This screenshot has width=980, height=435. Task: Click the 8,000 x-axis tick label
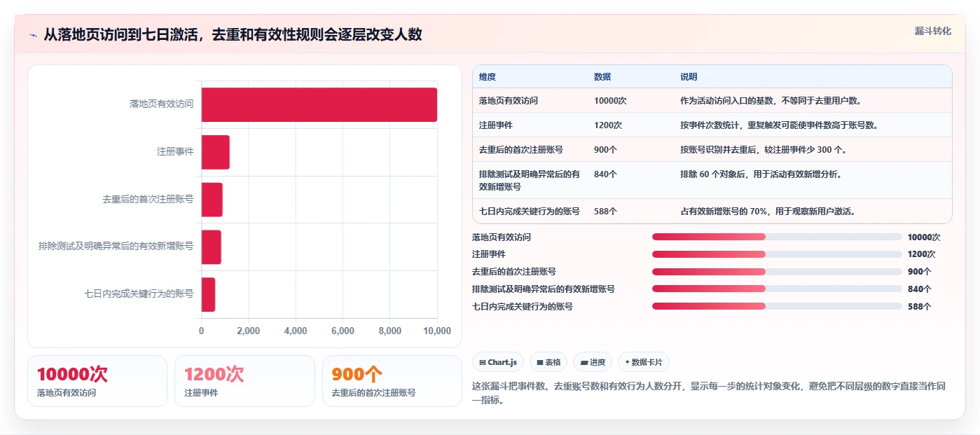(x=390, y=331)
